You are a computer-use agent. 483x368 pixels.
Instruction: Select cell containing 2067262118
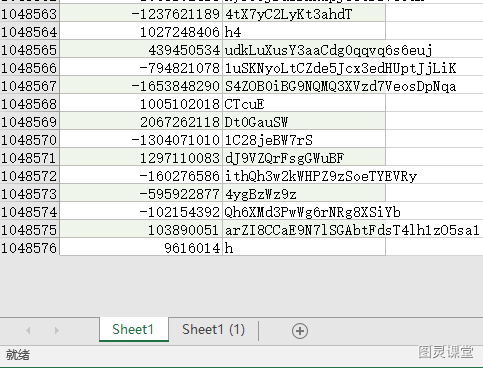141,122
